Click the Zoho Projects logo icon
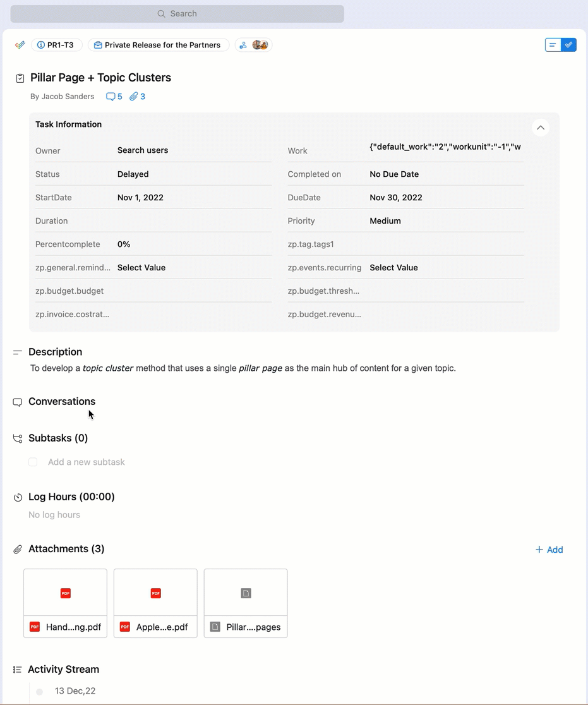Screen dimensions: 588x705 tap(20, 45)
